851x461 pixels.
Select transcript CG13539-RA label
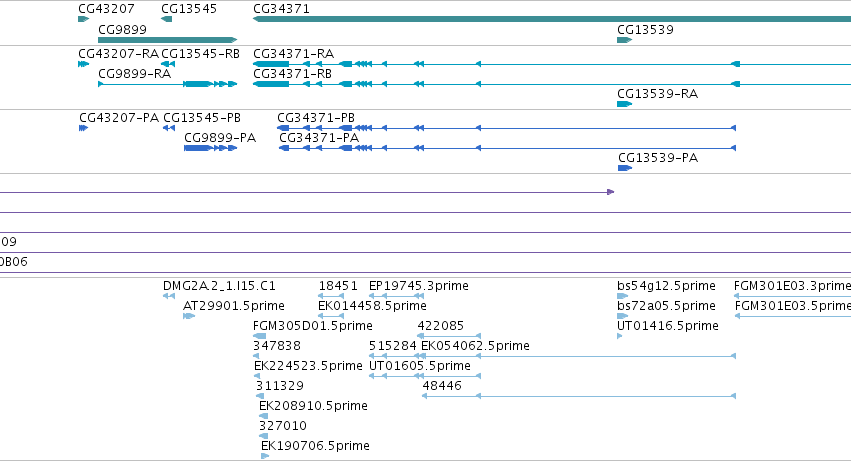point(658,93)
